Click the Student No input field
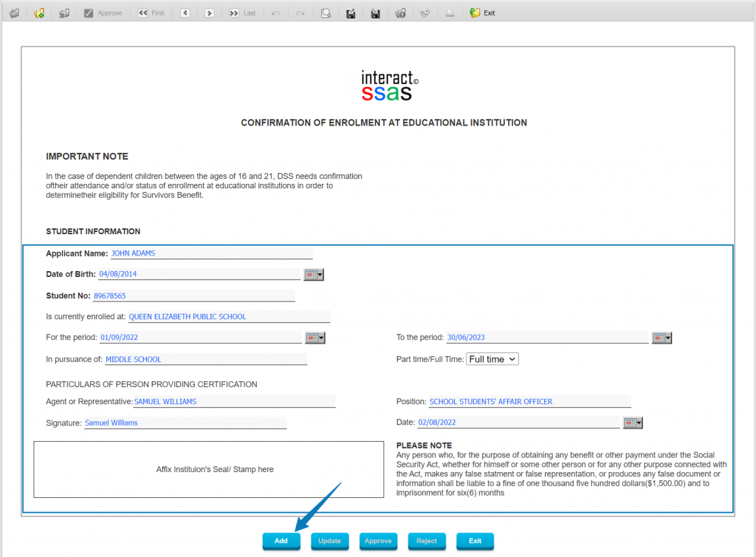 tap(193, 296)
